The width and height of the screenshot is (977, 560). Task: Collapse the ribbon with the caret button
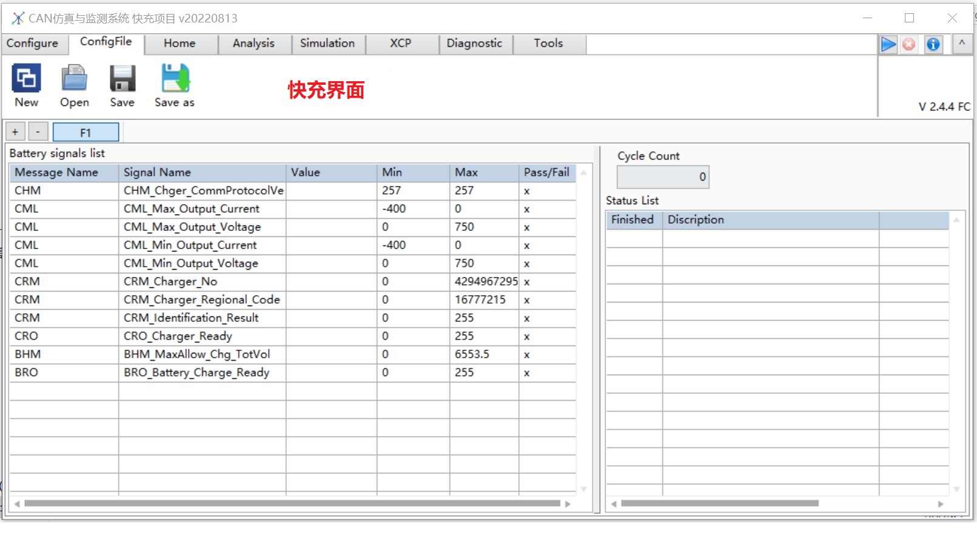[962, 44]
